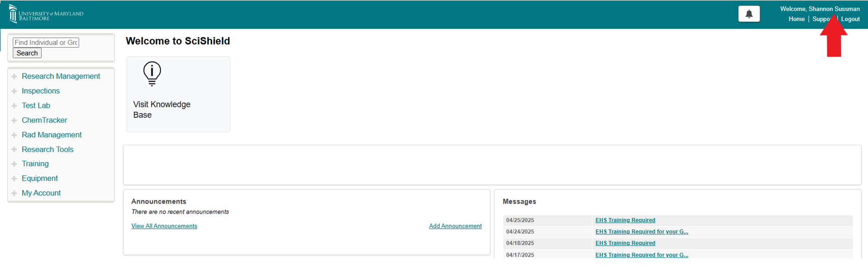Screen dimensions: 868x267
Task: Expand the My Account plus icon
Action: (14, 193)
